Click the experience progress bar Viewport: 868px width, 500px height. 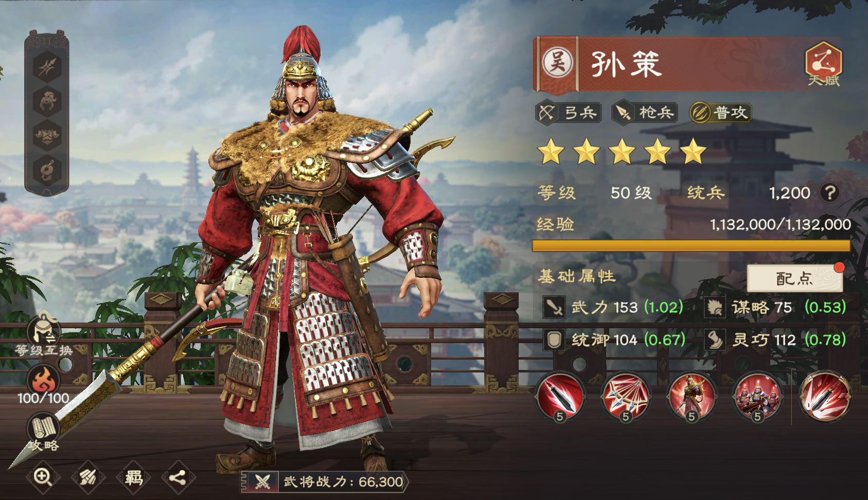tap(691, 245)
